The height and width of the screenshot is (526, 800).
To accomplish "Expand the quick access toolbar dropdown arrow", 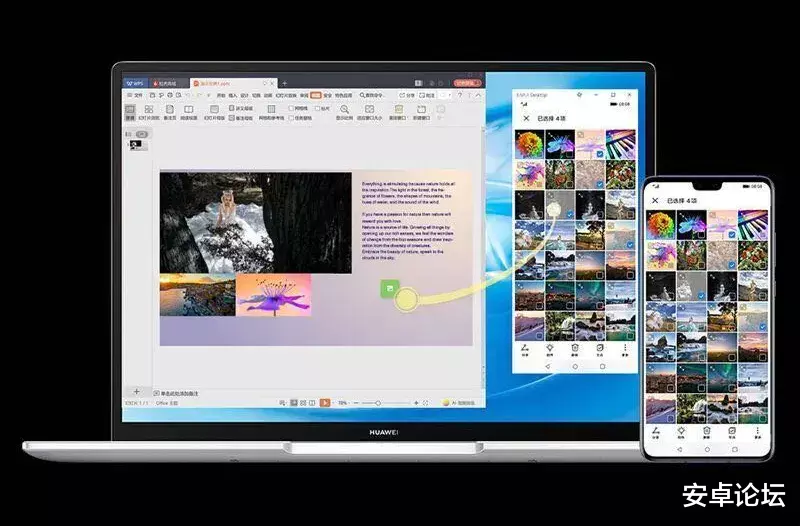I will click(x=208, y=95).
